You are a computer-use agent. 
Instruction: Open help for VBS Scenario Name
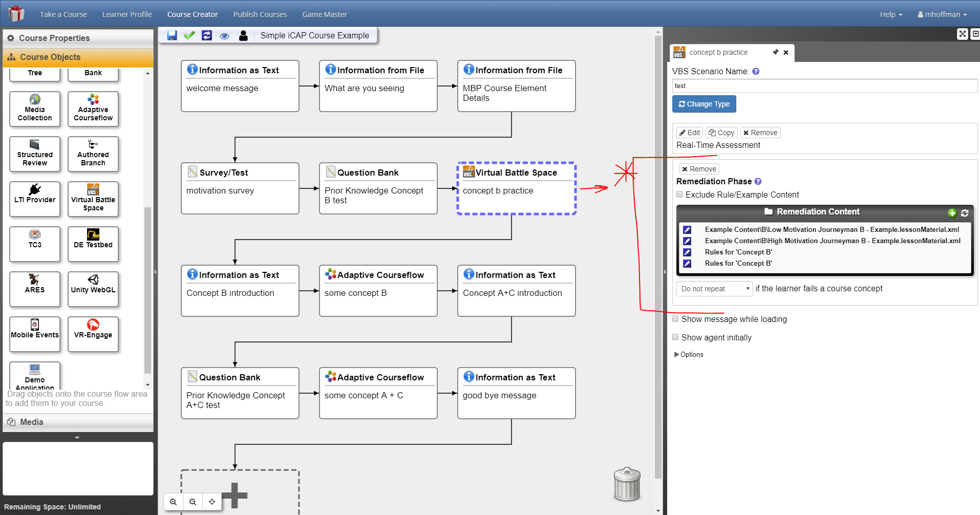coord(756,72)
